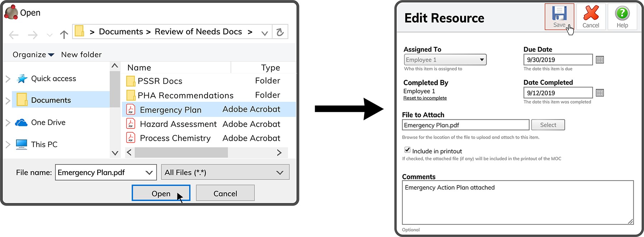This screenshot has height=237, width=644.
Task: Toggle the Include in printout checkbox
Action: coord(407,150)
